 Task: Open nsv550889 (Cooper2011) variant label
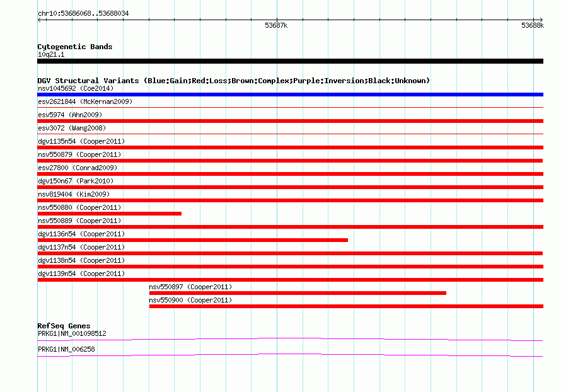(x=79, y=221)
